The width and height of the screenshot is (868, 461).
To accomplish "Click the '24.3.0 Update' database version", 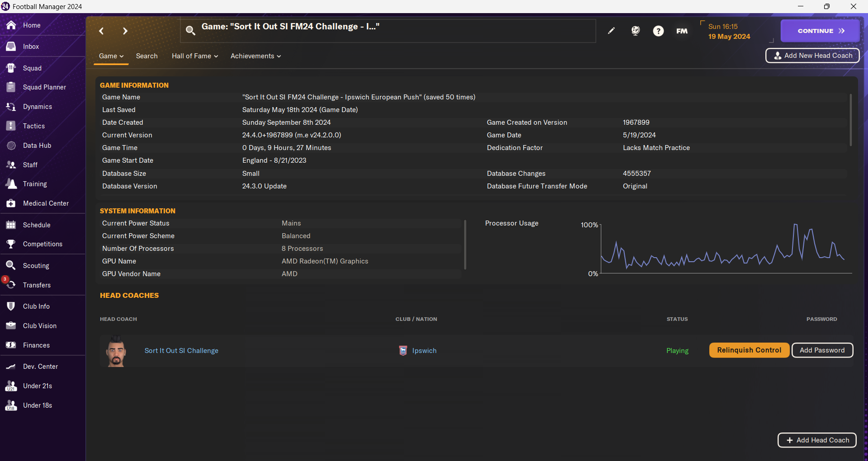I will (264, 186).
